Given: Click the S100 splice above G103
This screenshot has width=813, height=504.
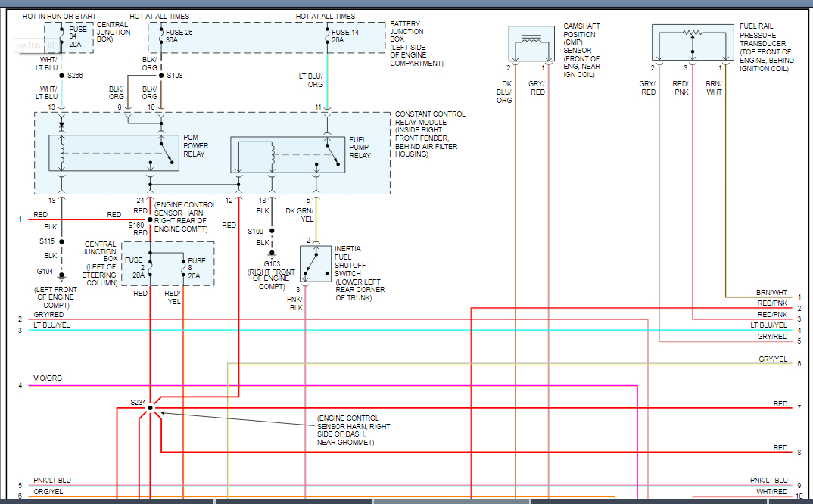Looking at the screenshot, I should 273,231.
